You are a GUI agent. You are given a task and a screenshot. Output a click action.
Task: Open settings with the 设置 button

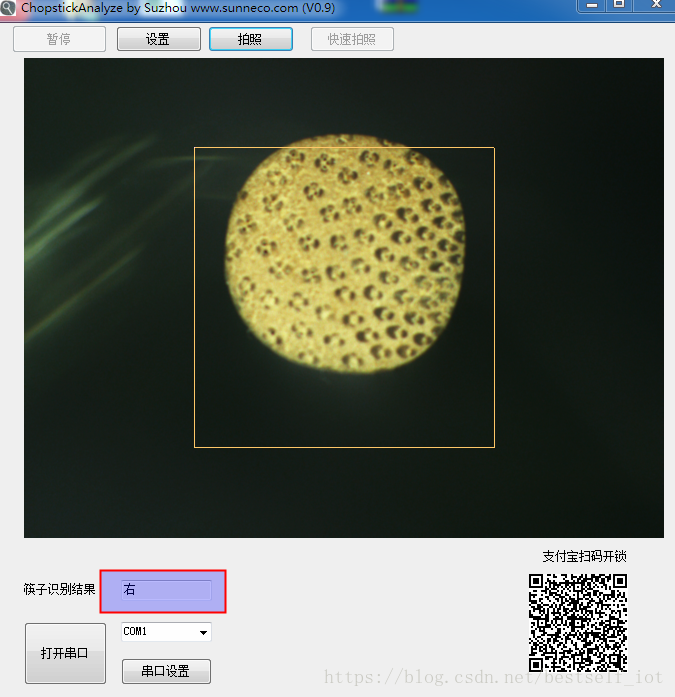point(159,39)
